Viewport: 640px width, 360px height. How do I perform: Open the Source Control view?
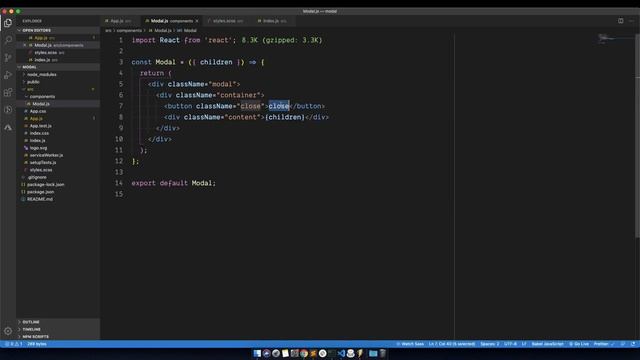tap(8, 58)
